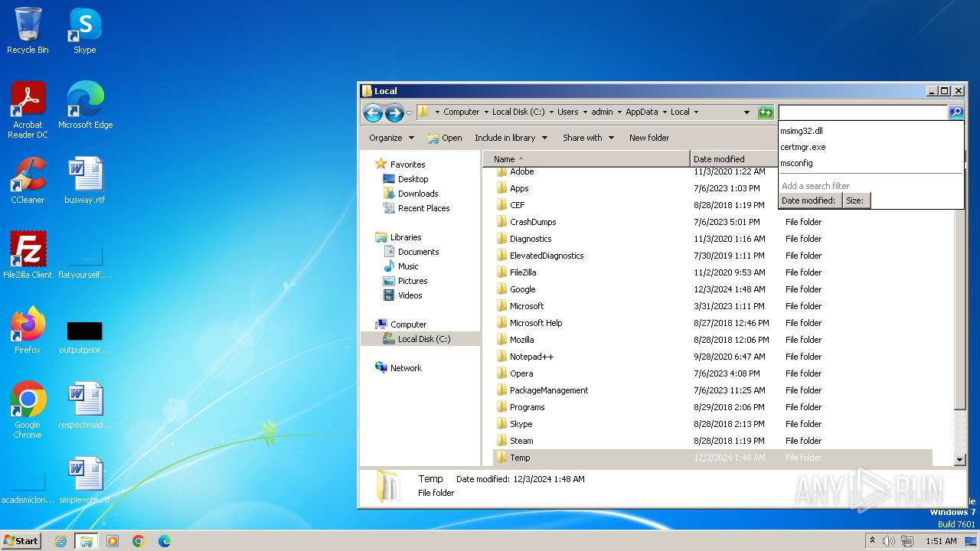Click the Chrome icon in taskbar

pos(139,541)
